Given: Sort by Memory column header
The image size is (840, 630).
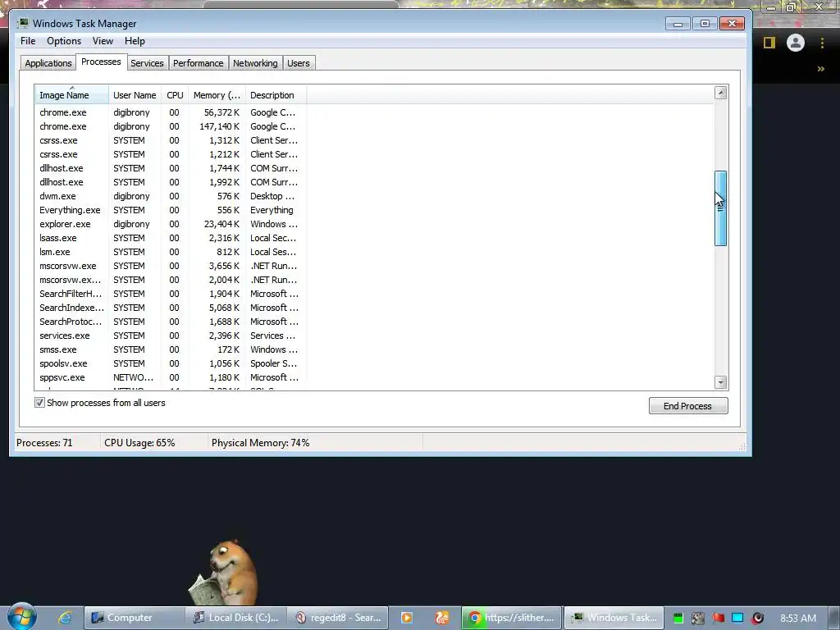Looking at the screenshot, I should tap(217, 95).
